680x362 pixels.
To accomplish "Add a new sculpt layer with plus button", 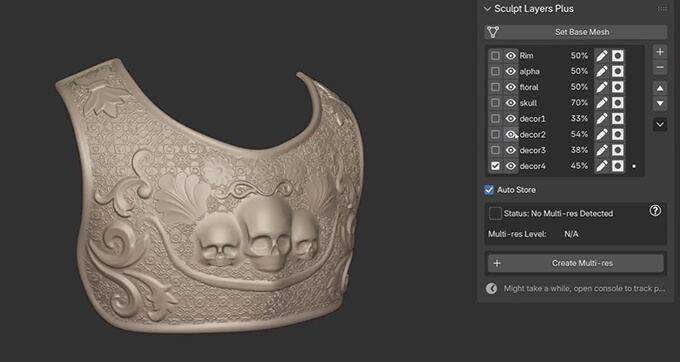I will point(660,52).
